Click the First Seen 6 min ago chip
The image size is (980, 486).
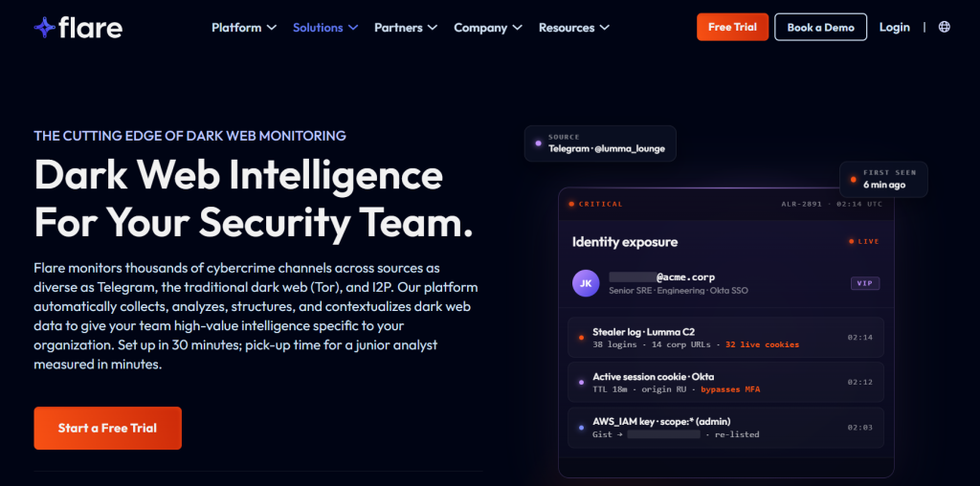tap(883, 179)
